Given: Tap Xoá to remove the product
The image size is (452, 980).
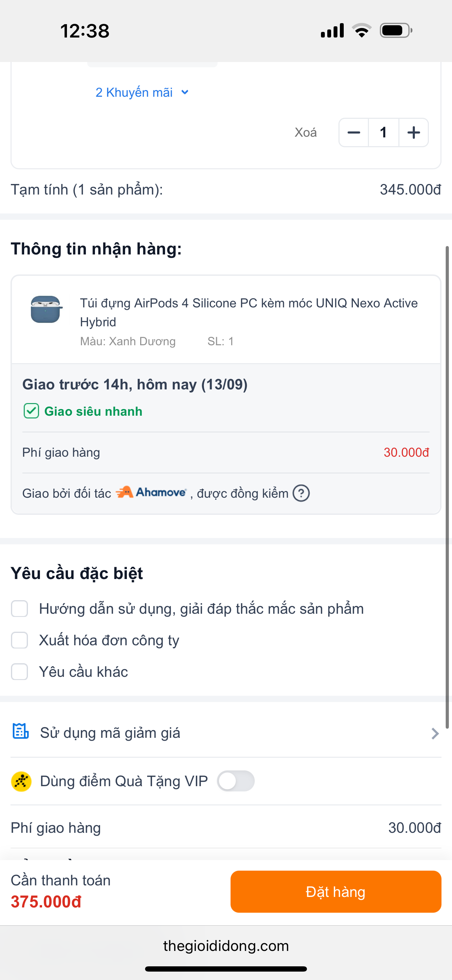Looking at the screenshot, I should point(306,132).
